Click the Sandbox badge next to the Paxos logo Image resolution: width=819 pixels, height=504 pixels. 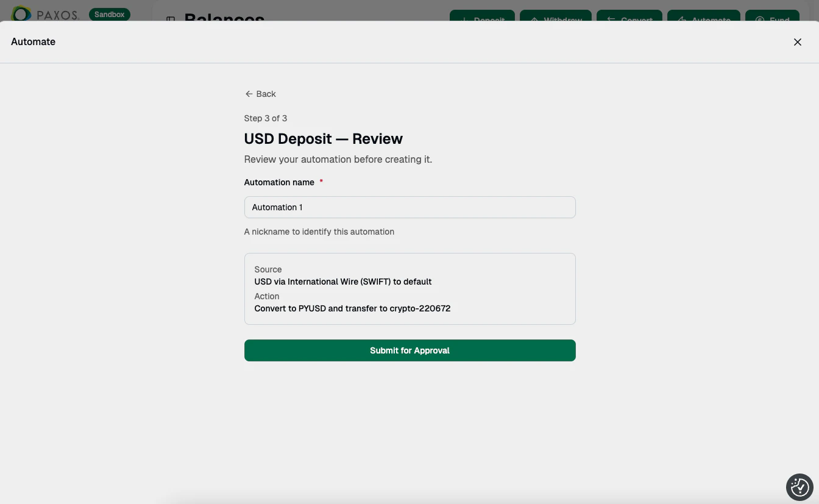(110, 13)
